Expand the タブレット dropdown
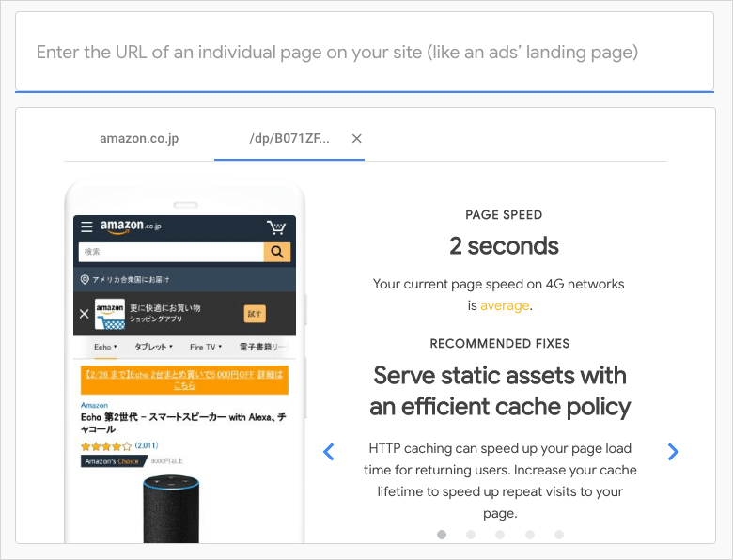This screenshot has width=733, height=560. (154, 347)
